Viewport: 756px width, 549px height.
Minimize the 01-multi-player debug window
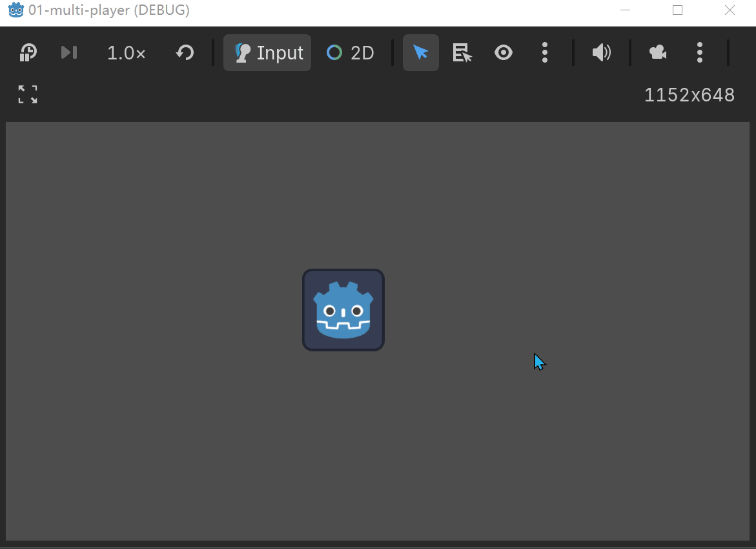point(625,10)
